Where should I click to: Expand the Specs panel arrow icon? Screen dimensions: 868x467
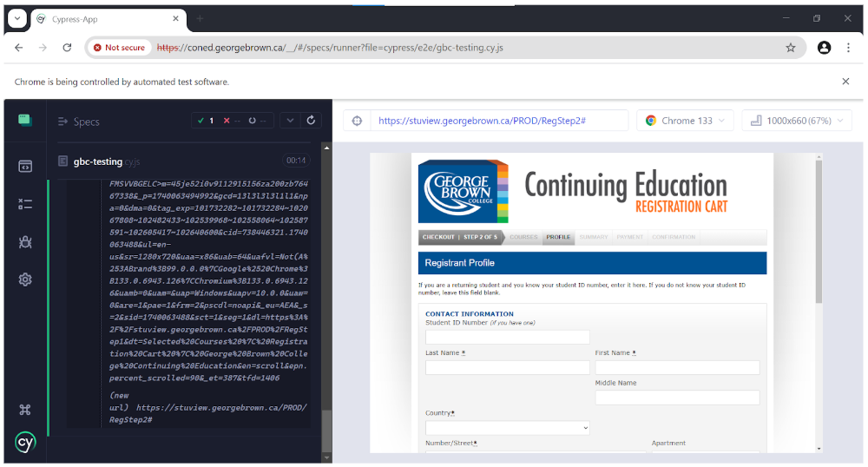pos(62,122)
